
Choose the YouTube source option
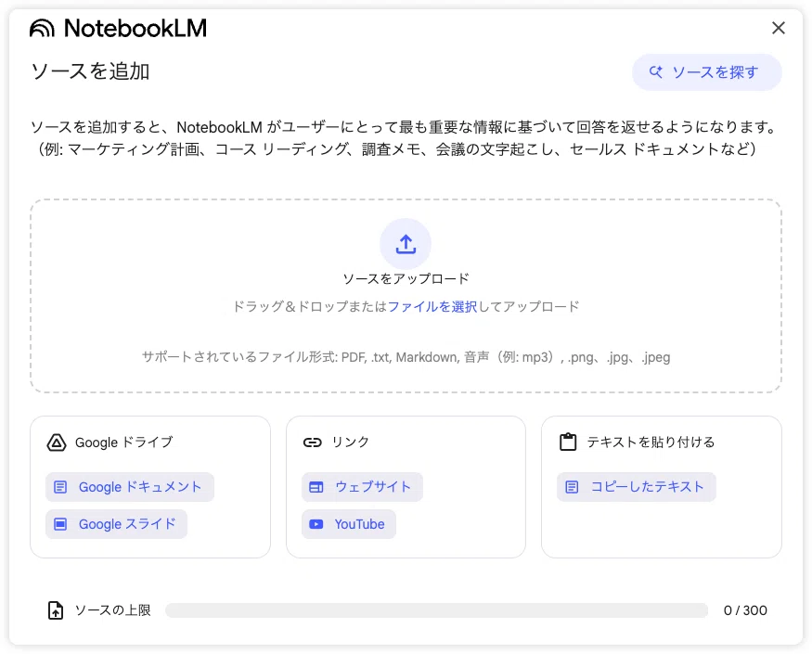pos(349,524)
